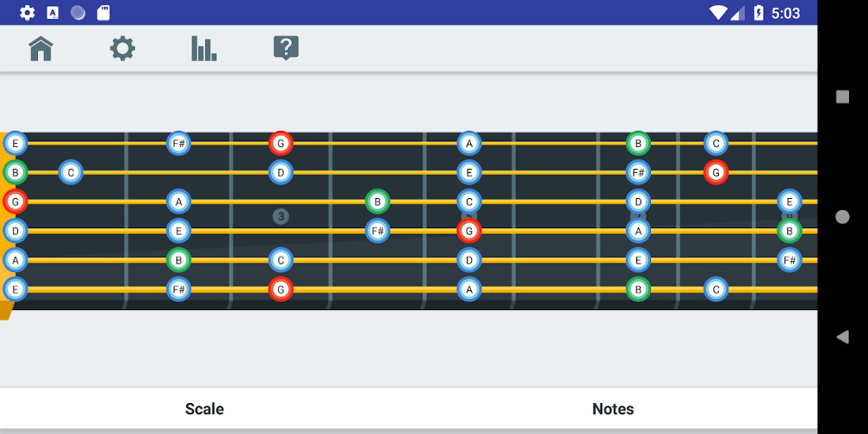Open the help question mark icon

[286, 49]
